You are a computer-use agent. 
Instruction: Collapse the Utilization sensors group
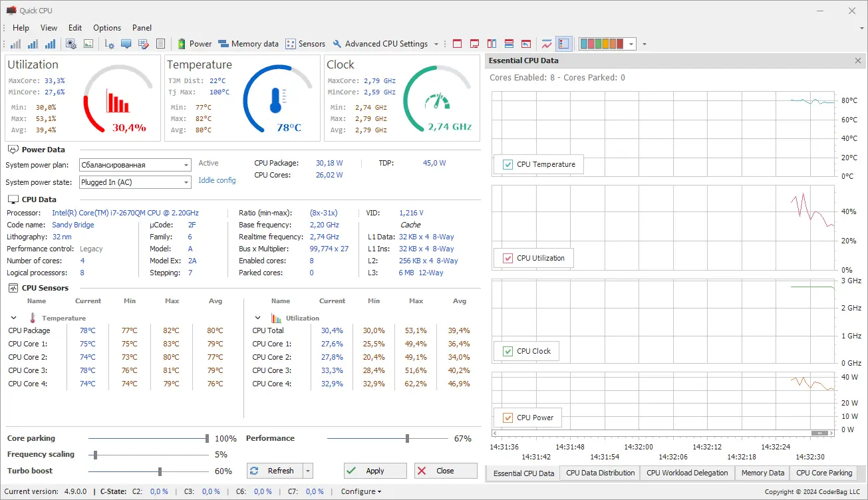click(x=257, y=318)
